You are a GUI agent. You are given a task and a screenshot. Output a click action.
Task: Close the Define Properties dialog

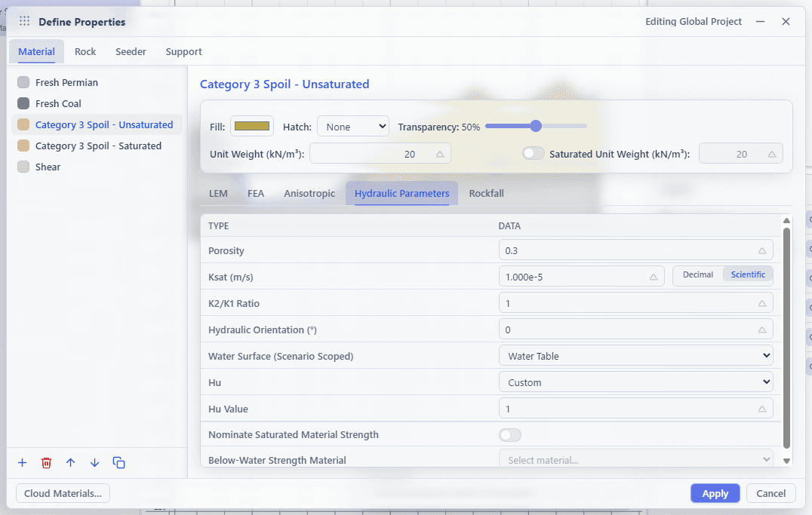pyautogui.click(x=786, y=21)
